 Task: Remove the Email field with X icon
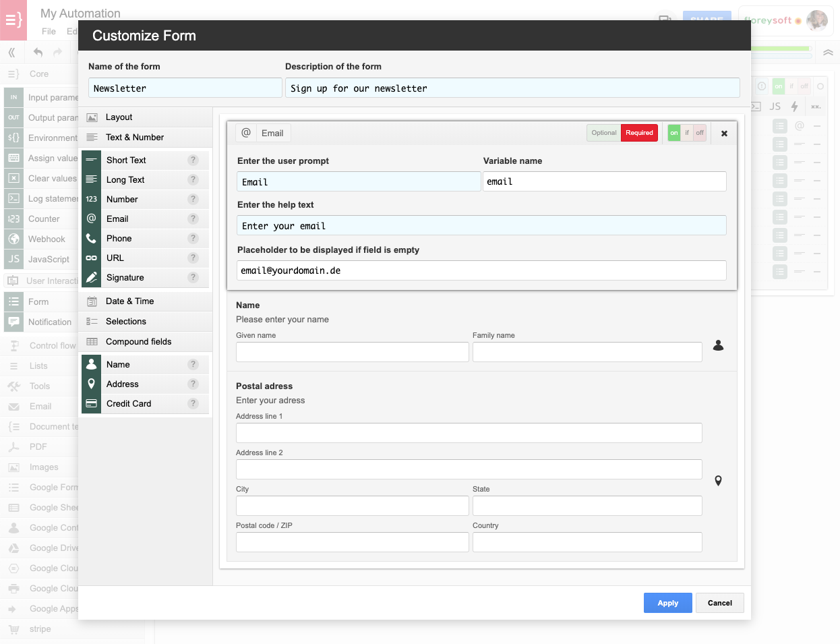[724, 134]
